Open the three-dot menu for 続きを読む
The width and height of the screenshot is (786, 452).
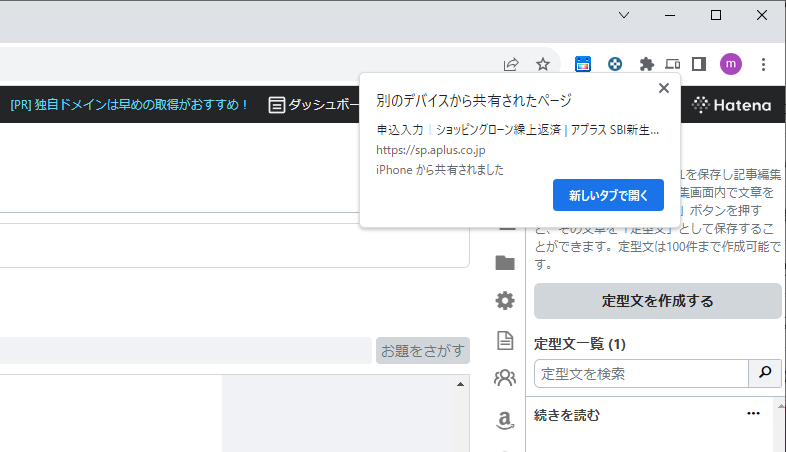pos(753,414)
